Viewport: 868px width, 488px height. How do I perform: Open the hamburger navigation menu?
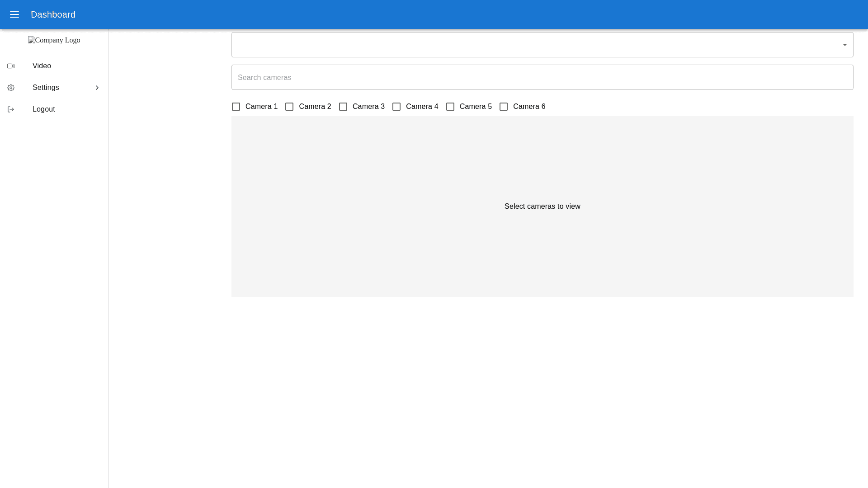pyautogui.click(x=14, y=14)
